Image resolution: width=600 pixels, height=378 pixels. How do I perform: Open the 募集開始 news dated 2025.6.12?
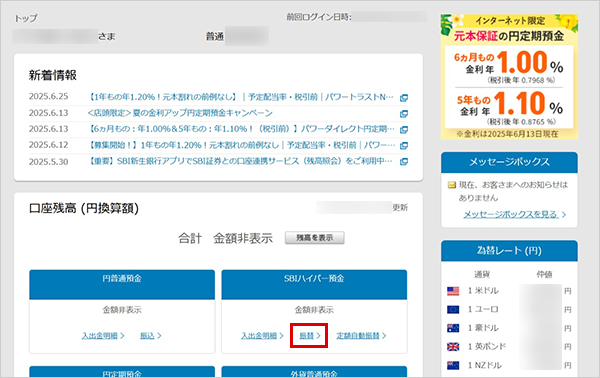241,145
